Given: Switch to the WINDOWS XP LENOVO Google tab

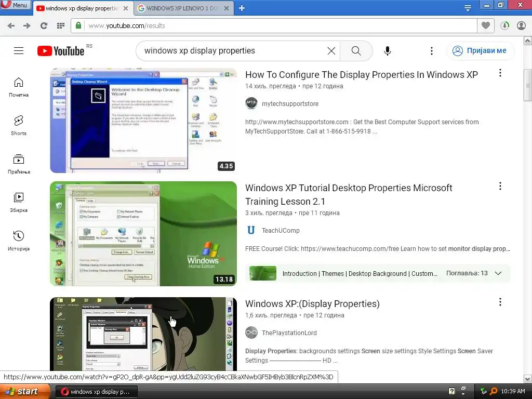Looking at the screenshot, I should click(182, 8).
